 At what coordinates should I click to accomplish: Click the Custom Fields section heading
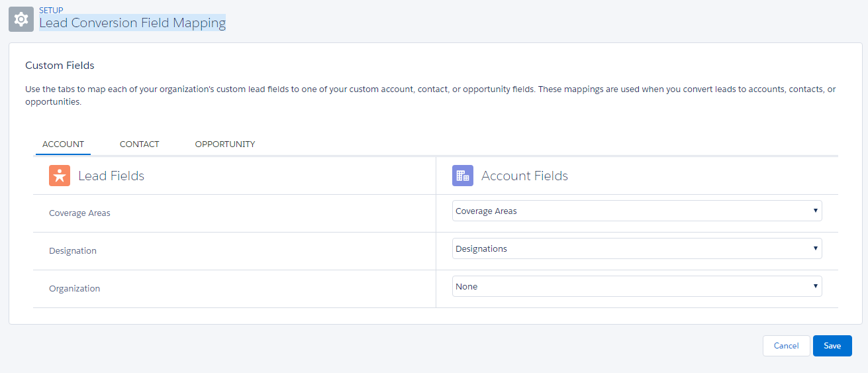point(60,65)
